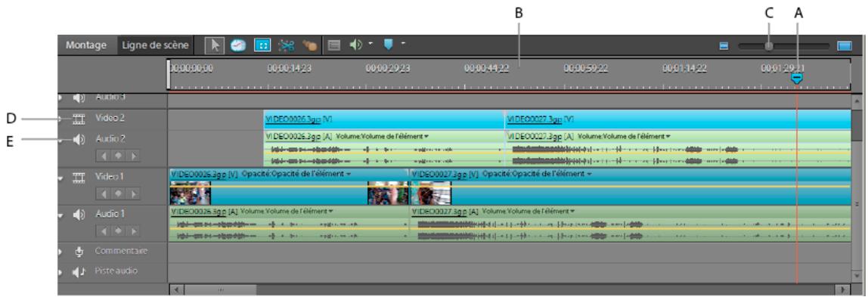This screenshot has height=297, width=868.
Task: Select VIDEO0027.3gp [A] clip on Audio 1
Action: [630, 224]
